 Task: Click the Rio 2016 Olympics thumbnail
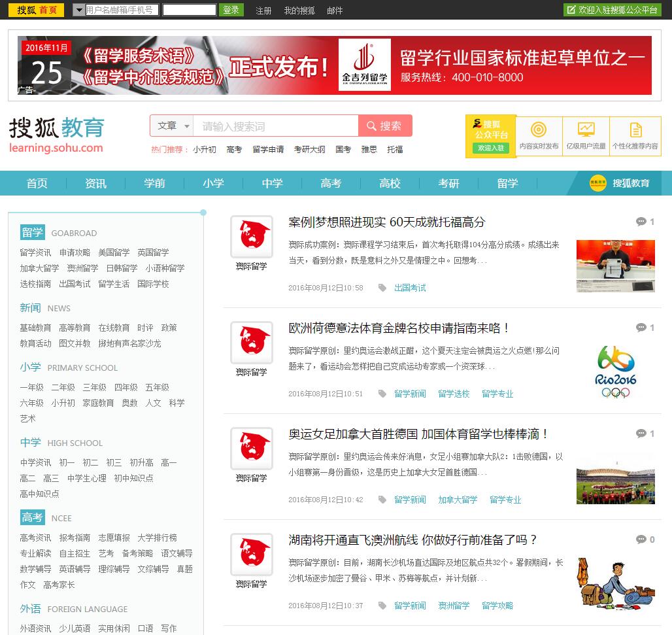(x=615, y=372)
